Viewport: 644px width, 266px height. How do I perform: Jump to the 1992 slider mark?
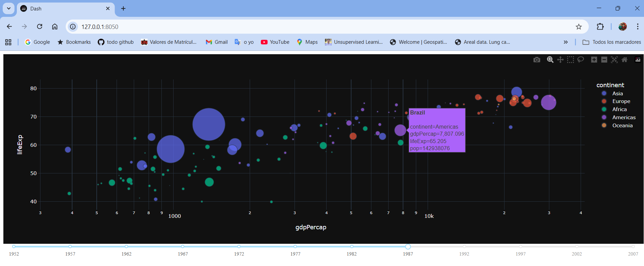tap(464, 246)
